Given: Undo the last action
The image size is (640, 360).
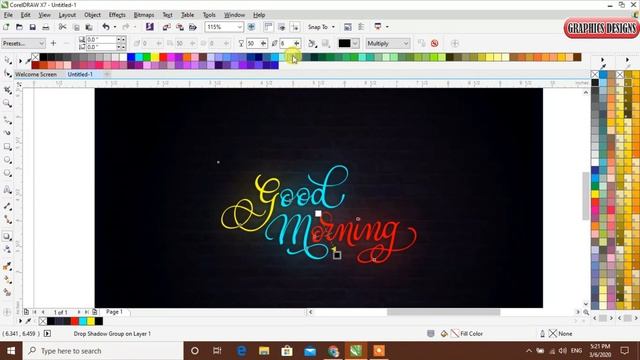Looking at the screenshot, I should pyautogui.click(x=106, y=27).
